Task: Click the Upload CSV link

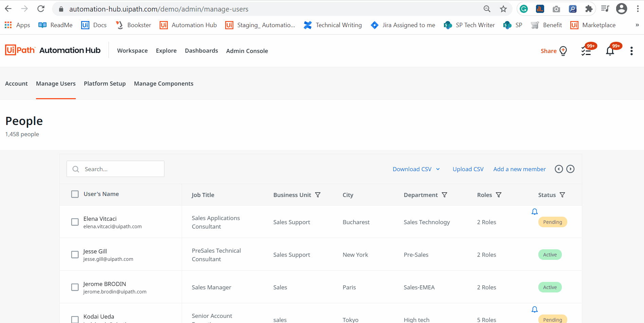Action: click(468, 169)
